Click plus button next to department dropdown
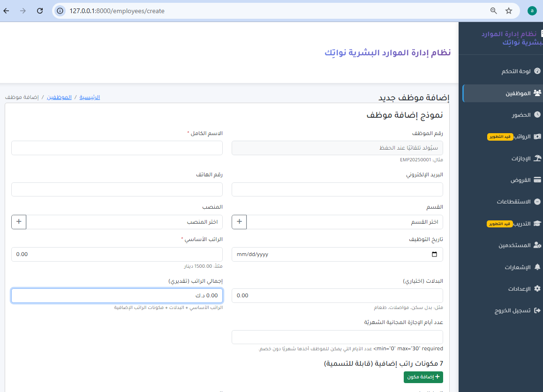This screenshot has width=543, height=392. pos(239,222)
